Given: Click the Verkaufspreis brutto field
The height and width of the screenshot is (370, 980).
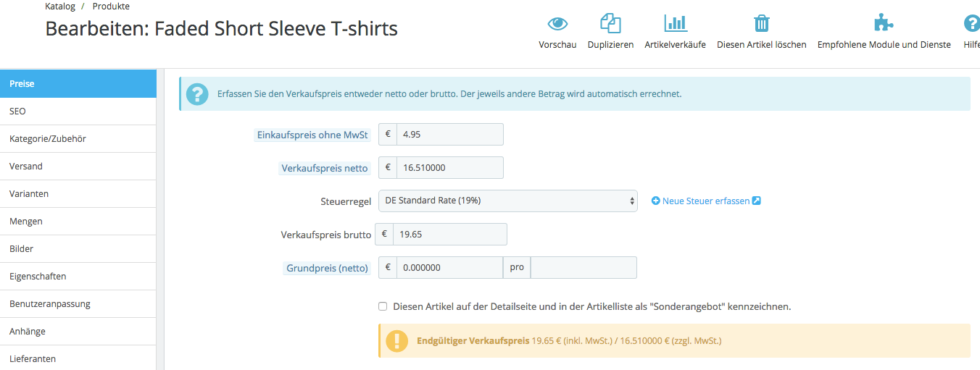Looking at the screenshot, I should [x=449, y=235].
